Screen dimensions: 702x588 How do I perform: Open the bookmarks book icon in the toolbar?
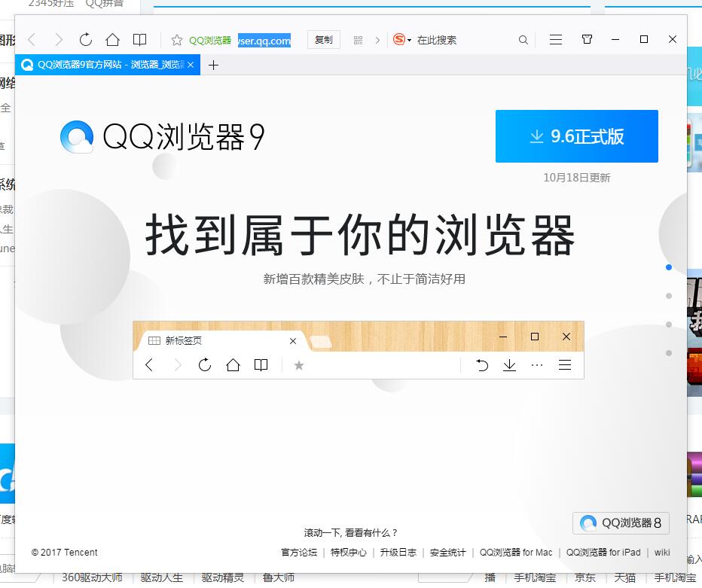coord(139,40)
